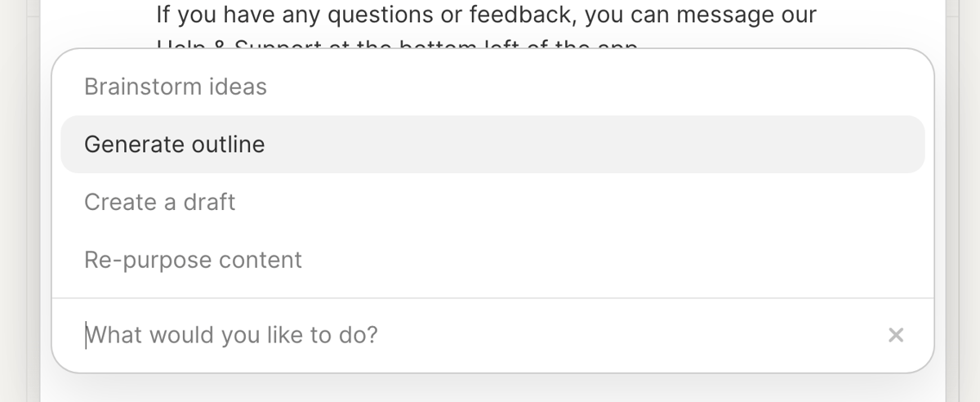The height and width of the screenshot is (402, 980).
Task: Start brainstorming via Brainstorm ideas
Action: pyautogui.click(x=176, y=87)
